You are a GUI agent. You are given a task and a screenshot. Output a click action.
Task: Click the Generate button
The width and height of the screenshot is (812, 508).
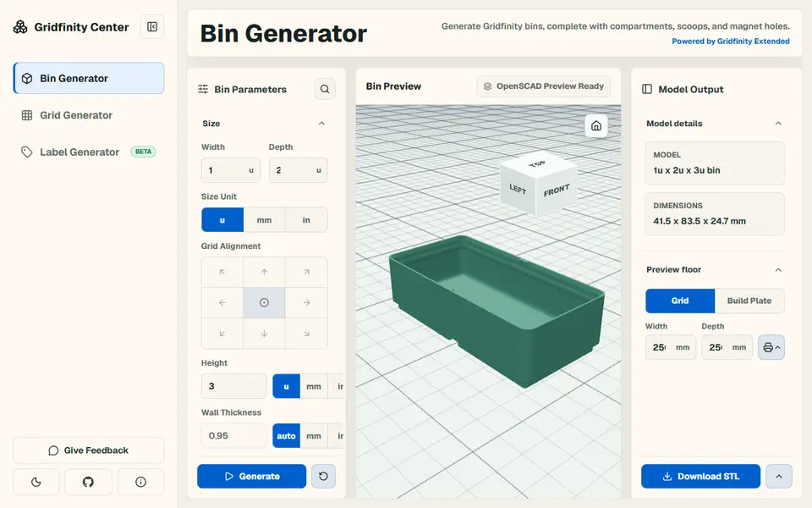[252, 476]
